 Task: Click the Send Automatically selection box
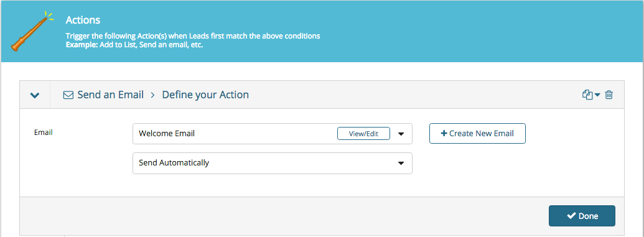(x=273, y=163)
